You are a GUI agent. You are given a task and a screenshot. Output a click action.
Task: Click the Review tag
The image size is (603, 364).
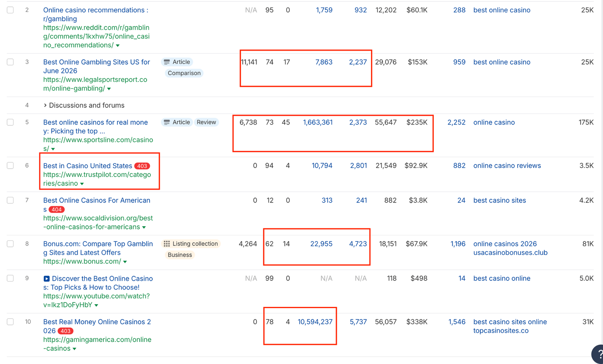tap(206, 122)
